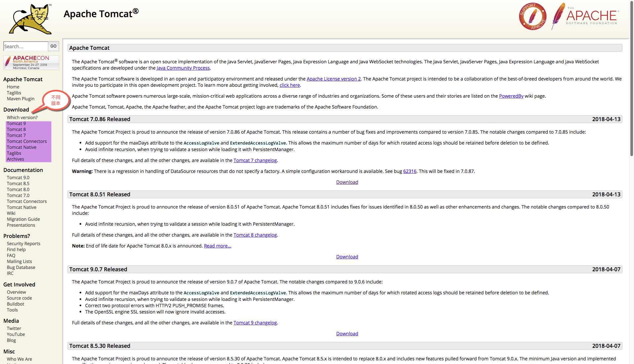Select the Archives download link
634x364 pixels.
[x=16, y=159]
